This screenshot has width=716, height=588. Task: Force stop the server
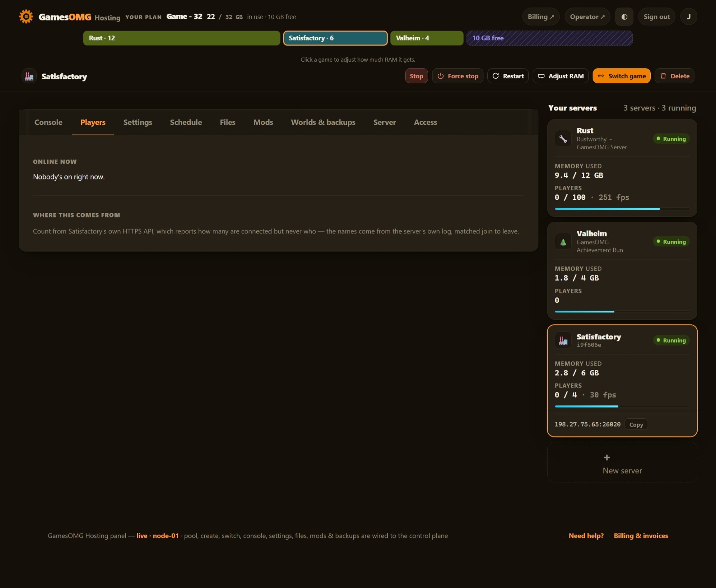coord(458,76)
